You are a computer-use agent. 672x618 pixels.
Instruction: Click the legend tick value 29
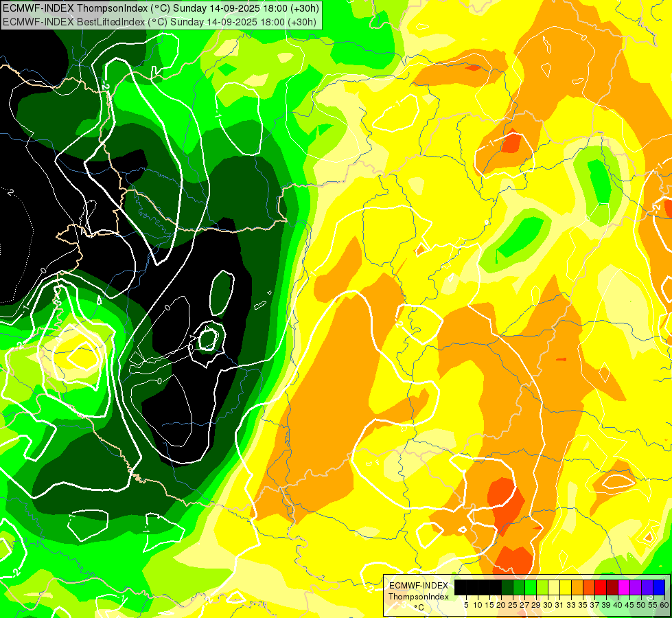pyautogui.click(x=536, y=605)
